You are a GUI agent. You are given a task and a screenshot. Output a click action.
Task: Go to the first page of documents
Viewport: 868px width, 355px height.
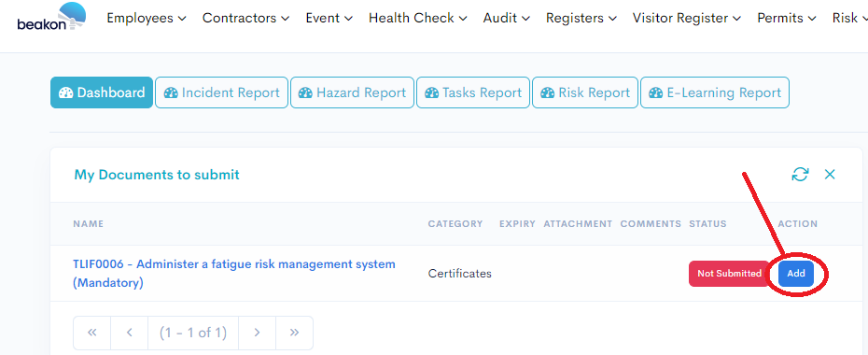click(91, 333)
